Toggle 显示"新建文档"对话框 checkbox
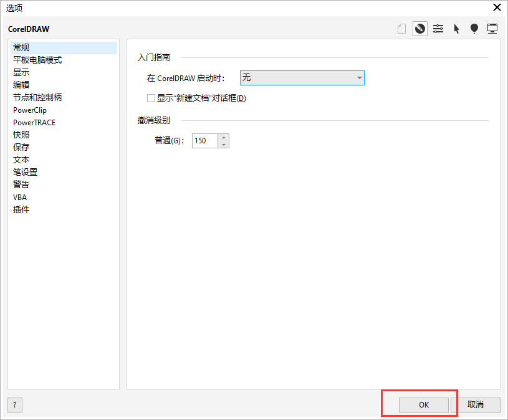The height and width of the screenshot is (420, 508). (151, 98)
